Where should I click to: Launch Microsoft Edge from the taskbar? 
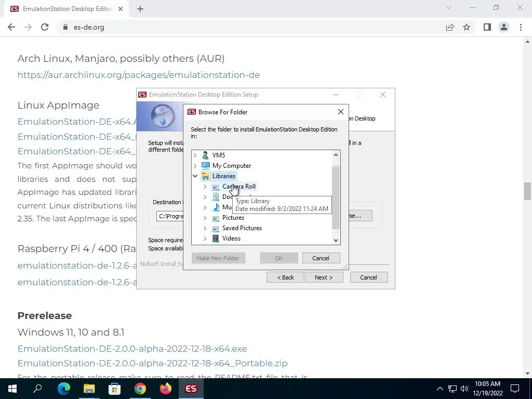63,389
